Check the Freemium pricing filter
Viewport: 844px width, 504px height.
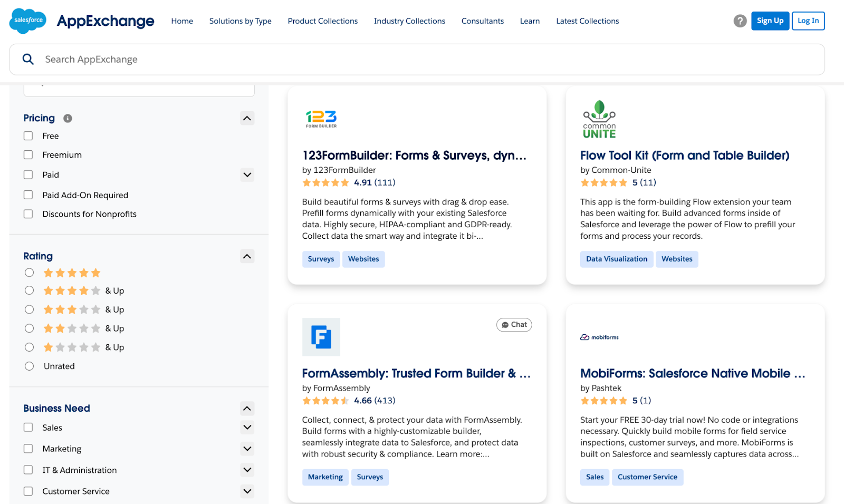(x=28, y=155)
